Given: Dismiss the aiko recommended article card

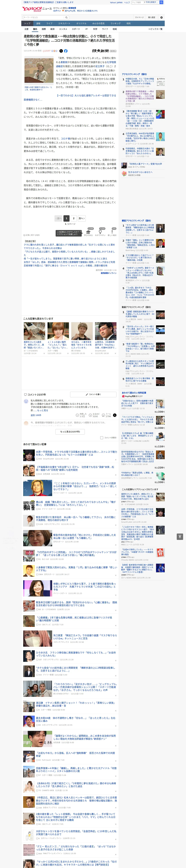Looking at the screenshot, I should pyautogui.click(x=68, y=353).
